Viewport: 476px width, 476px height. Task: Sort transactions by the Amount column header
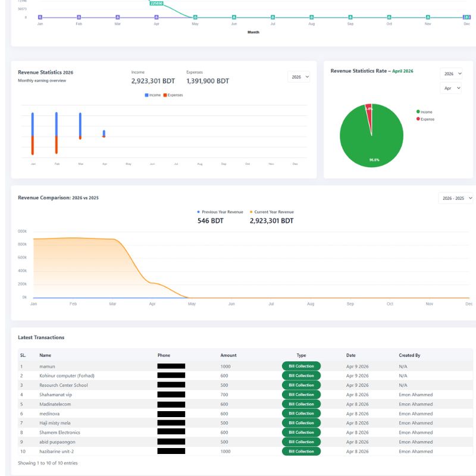228,355
